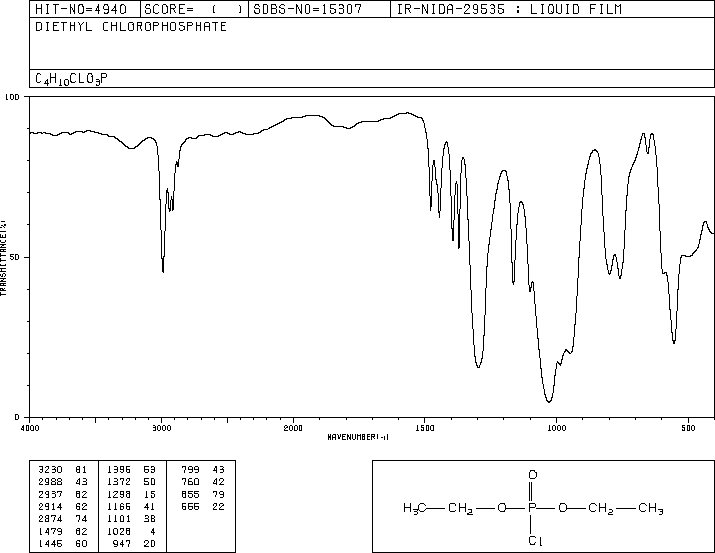
Task: Click the 1372 entry in peak table
Action: tap(119, 482)
